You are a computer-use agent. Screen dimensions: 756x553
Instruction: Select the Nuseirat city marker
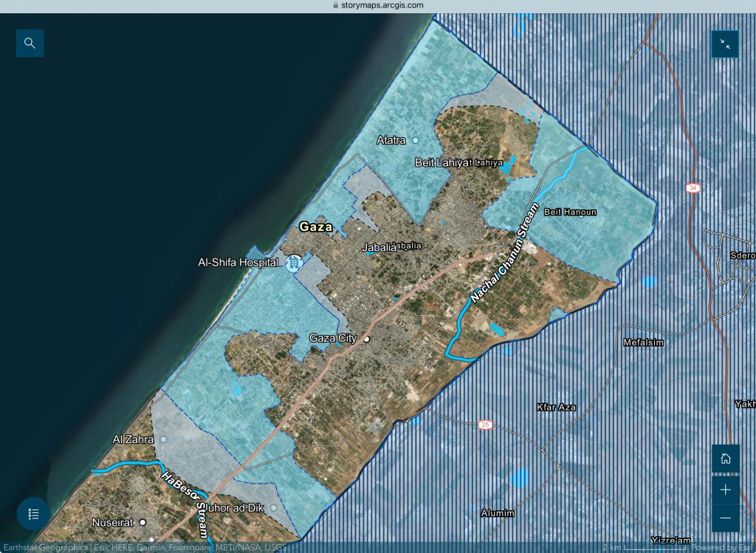(143, 523)
